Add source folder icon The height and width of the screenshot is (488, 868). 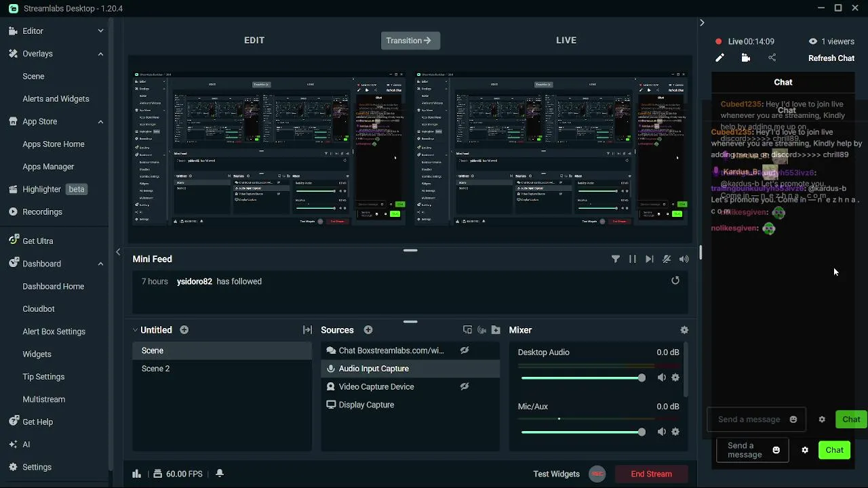tap(496, 330)
